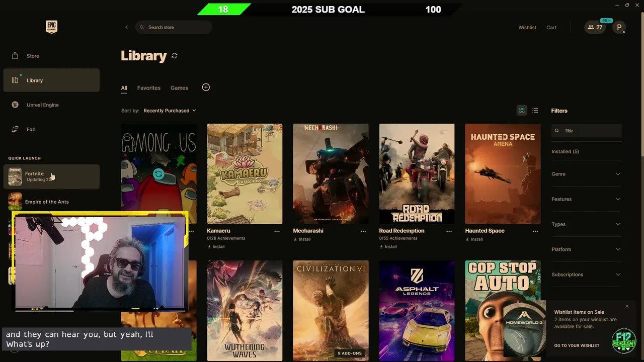Open the Asphalt Legends game cover

pyautogui.click(x=417, y=310)
